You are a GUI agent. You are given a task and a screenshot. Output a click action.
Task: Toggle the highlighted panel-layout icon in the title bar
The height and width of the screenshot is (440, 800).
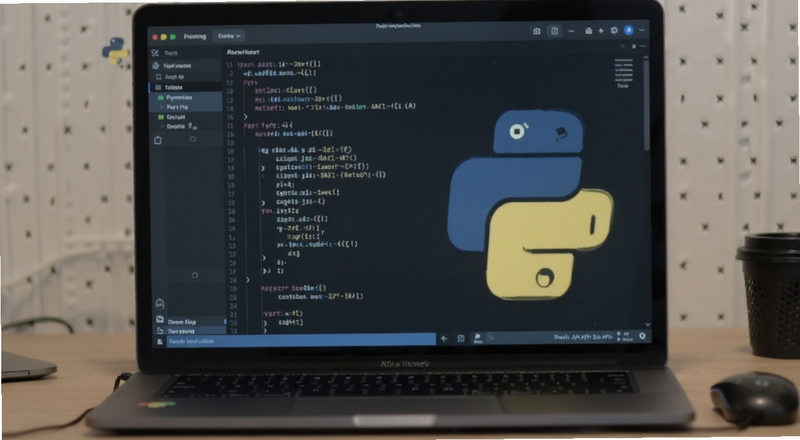(x=554, y=31)
